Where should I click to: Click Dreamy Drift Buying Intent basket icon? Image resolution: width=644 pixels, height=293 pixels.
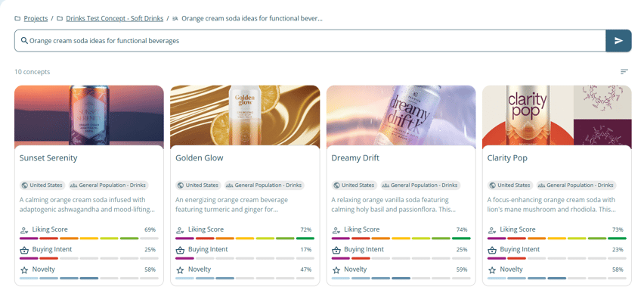click(336, 250)
